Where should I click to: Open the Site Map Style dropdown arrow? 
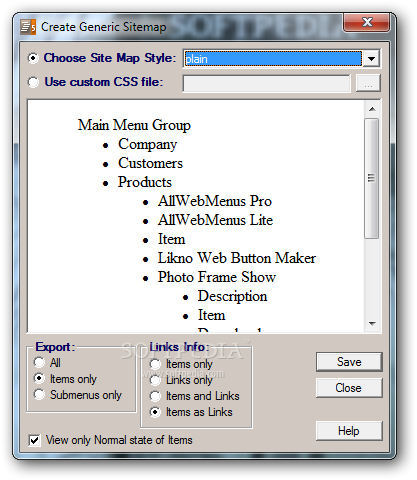click(371, 59)
